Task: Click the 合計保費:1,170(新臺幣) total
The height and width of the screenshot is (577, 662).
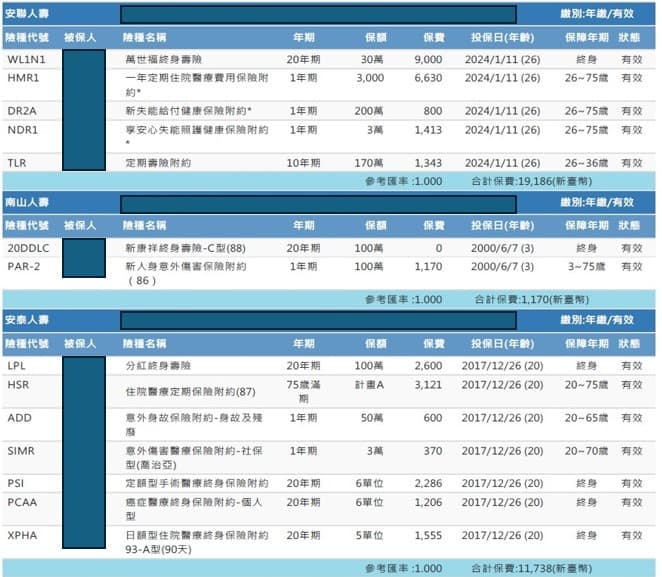Action: pos(532,300)
